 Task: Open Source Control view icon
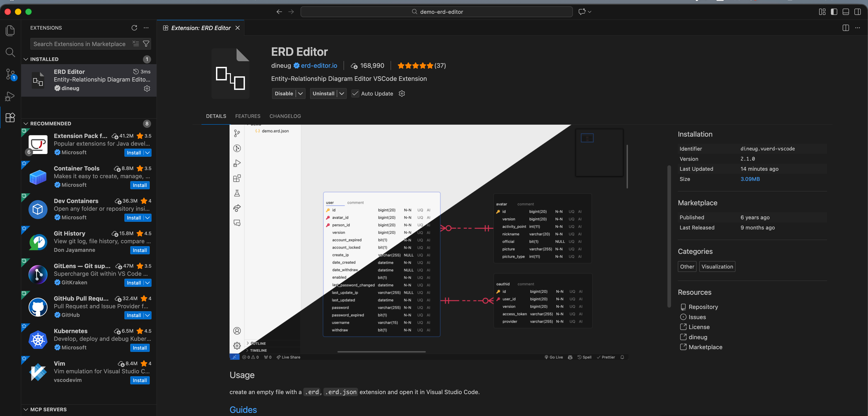click(x=10, y=74)
